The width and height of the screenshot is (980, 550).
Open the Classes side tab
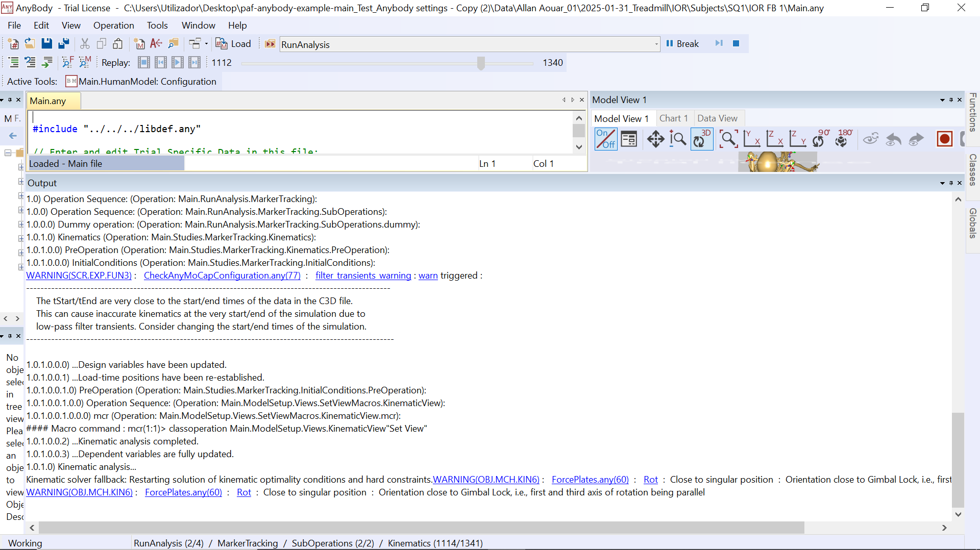coord(973,170)
